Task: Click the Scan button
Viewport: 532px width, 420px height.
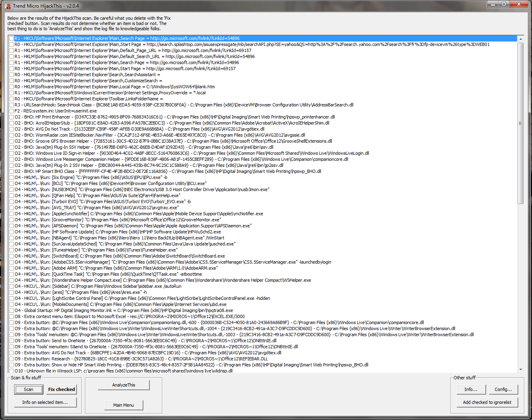Action: (x=29, y=389)
